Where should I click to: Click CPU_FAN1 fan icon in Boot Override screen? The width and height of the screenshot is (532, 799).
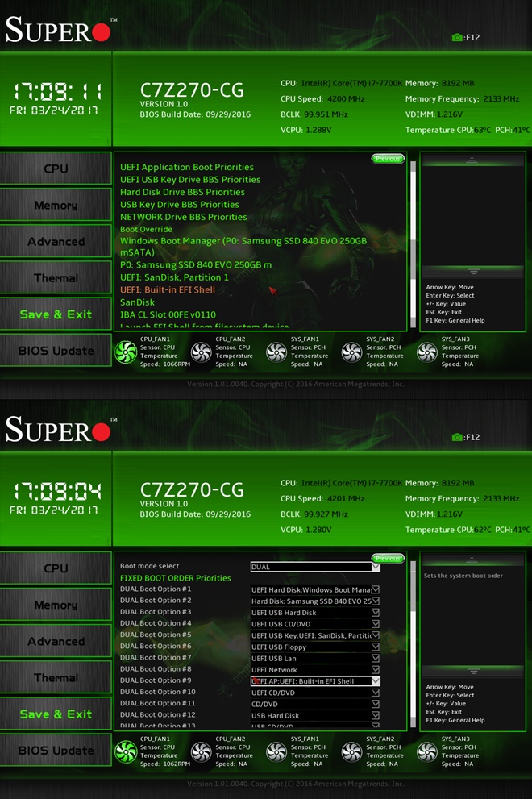tap(126, 352)
